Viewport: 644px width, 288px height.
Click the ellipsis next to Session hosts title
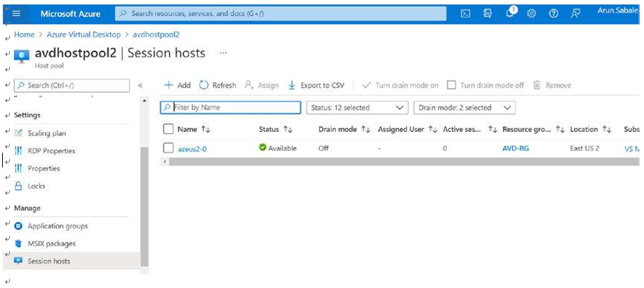click(x=223, y=53)
